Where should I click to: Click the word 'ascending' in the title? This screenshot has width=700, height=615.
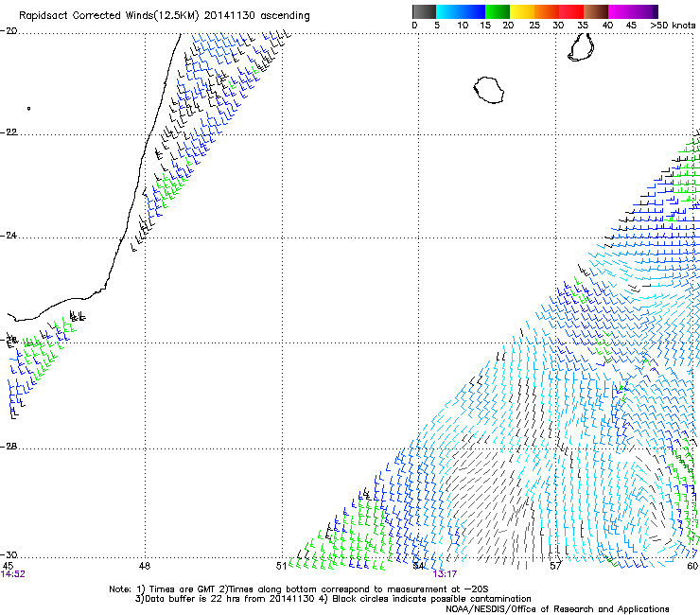pos(285,16)
